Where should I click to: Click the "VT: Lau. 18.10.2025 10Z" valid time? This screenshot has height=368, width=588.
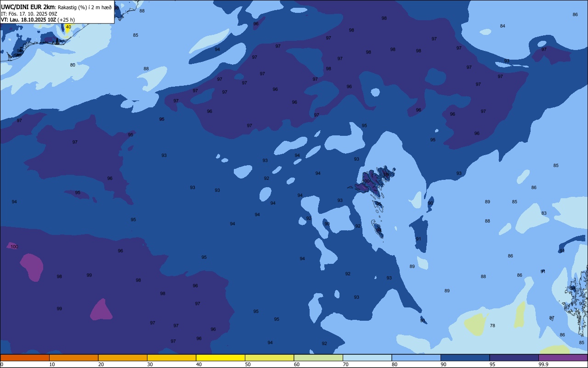pos(28,20)
